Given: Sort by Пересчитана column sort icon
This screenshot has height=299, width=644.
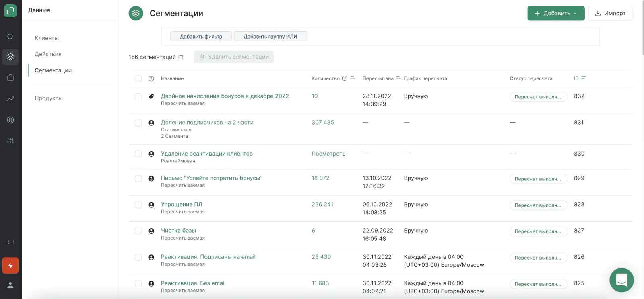Looking at the screenshot, I should coord(398,78).
